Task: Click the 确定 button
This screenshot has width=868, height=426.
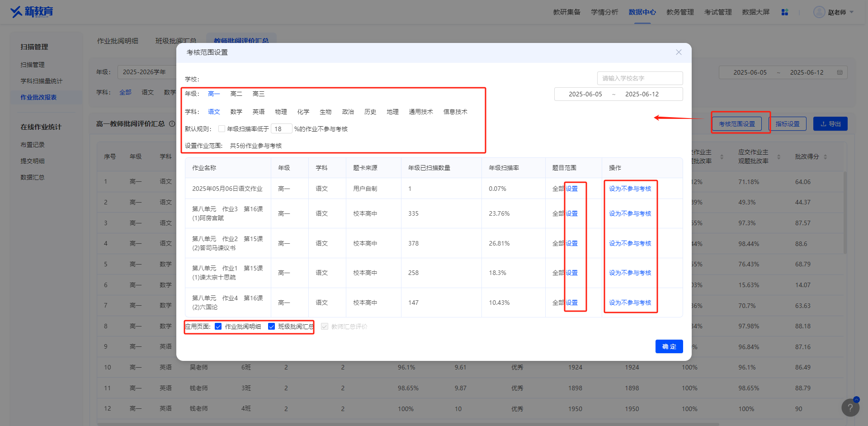Action: (x=669, y=346)
